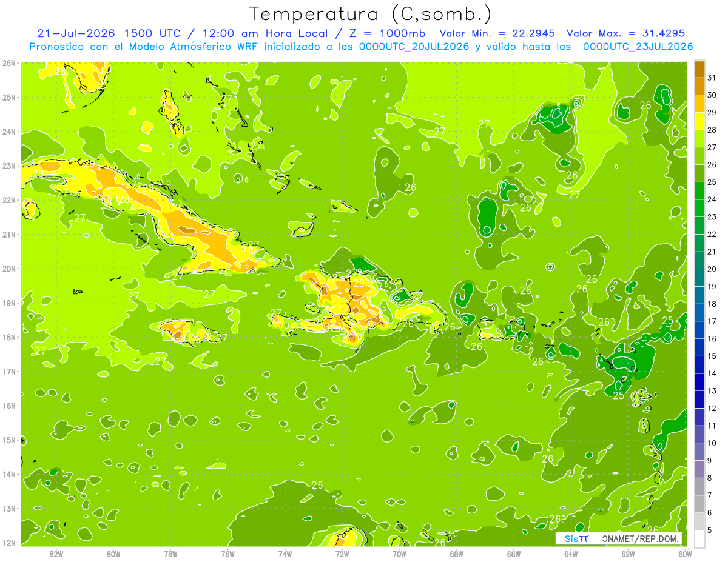Click the '11' label on the color scale
This screenshot has width=728, height=562.
tap(712, 426)
